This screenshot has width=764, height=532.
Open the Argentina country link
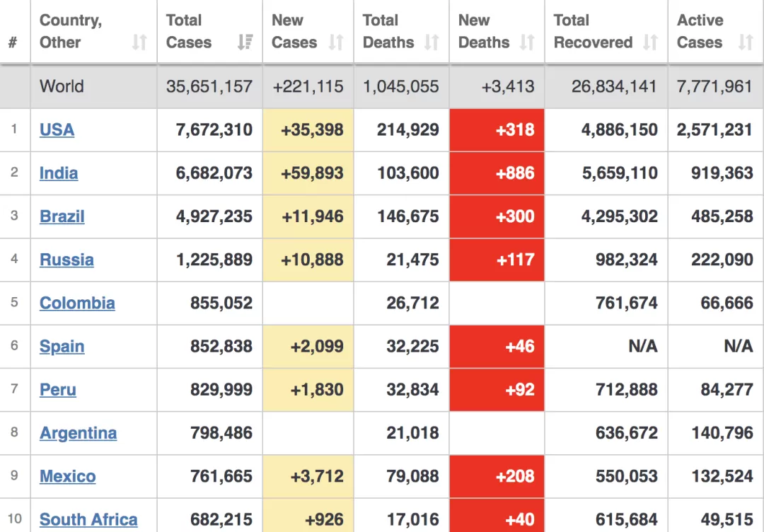tap(78, 433)
